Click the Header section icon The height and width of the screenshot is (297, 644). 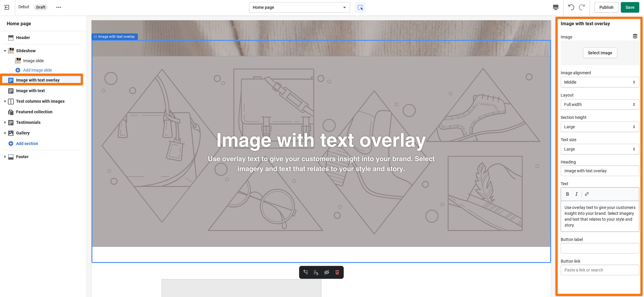(x=11, y=38)
